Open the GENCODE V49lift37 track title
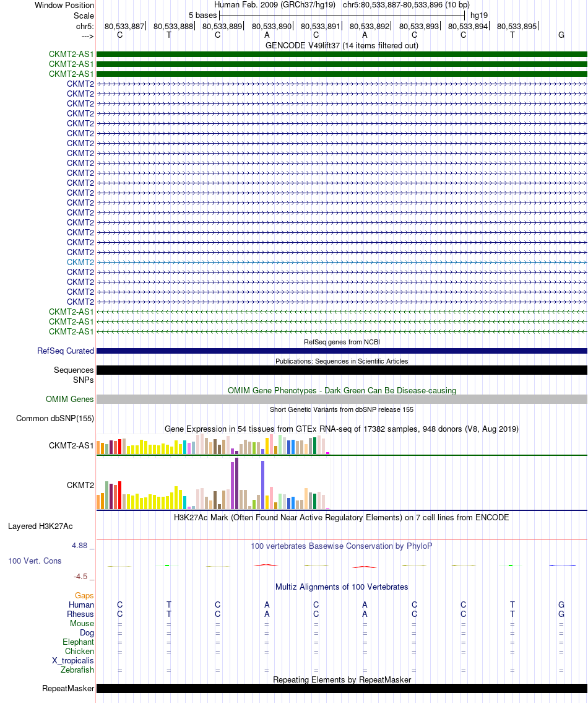Image resolution: width=588 pixels, height=703 pixels. 342,45
